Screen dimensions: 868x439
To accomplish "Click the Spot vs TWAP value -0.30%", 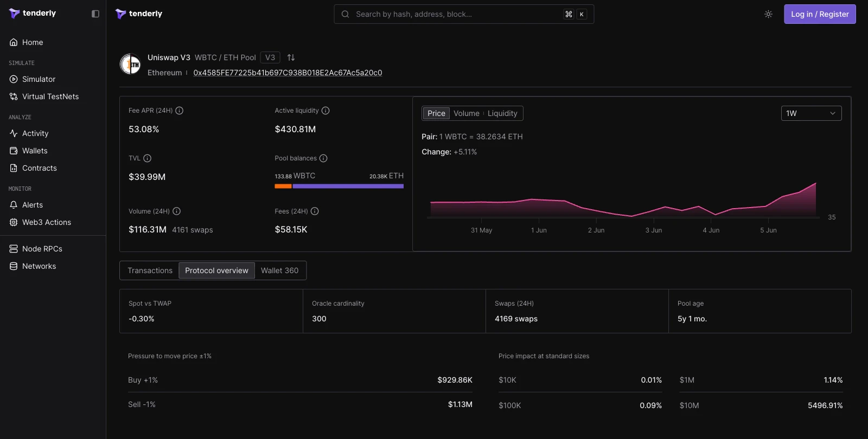I will click(x=142, y=319).
